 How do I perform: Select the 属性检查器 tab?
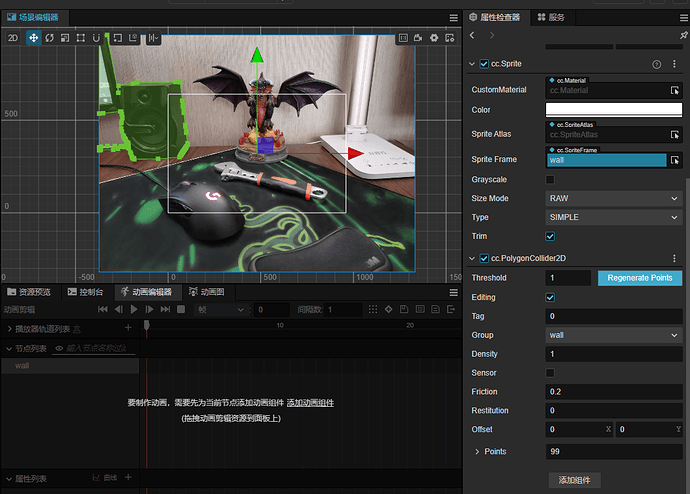point(495,18)
